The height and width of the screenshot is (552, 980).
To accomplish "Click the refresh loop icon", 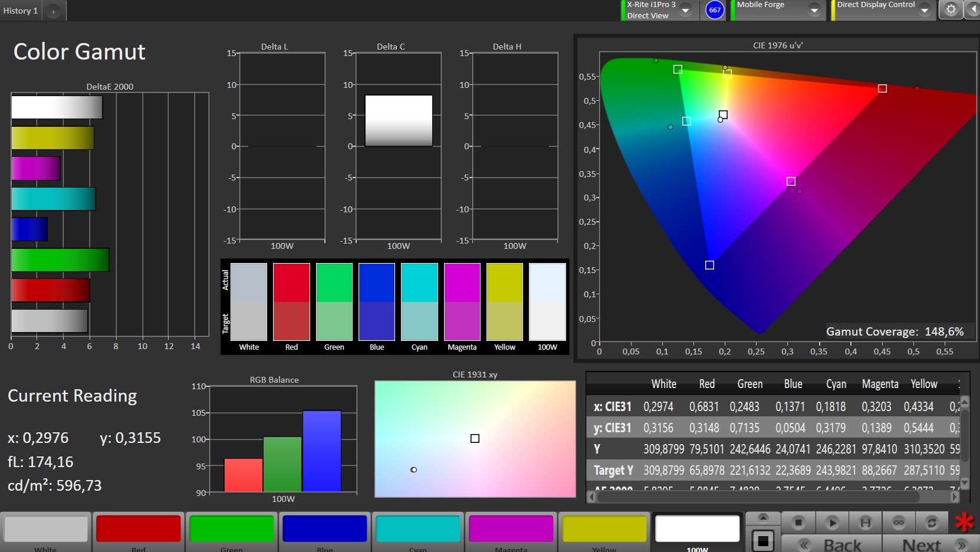I will [932, 523].
